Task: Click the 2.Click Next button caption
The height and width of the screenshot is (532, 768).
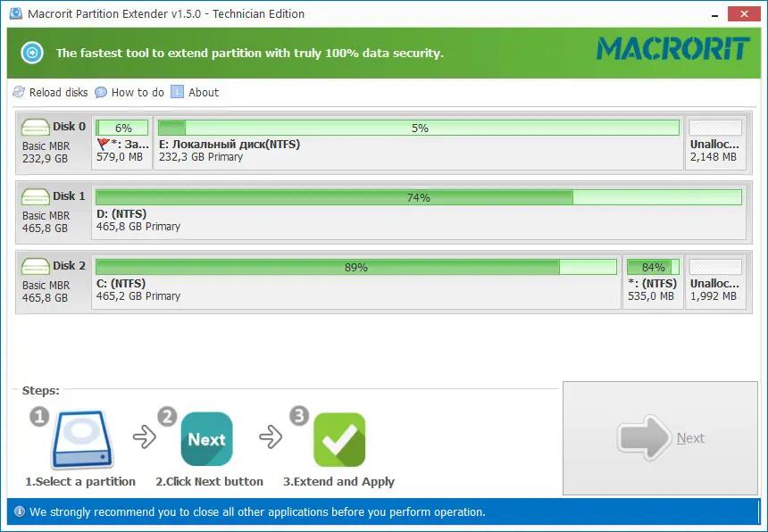Action: 210,482
